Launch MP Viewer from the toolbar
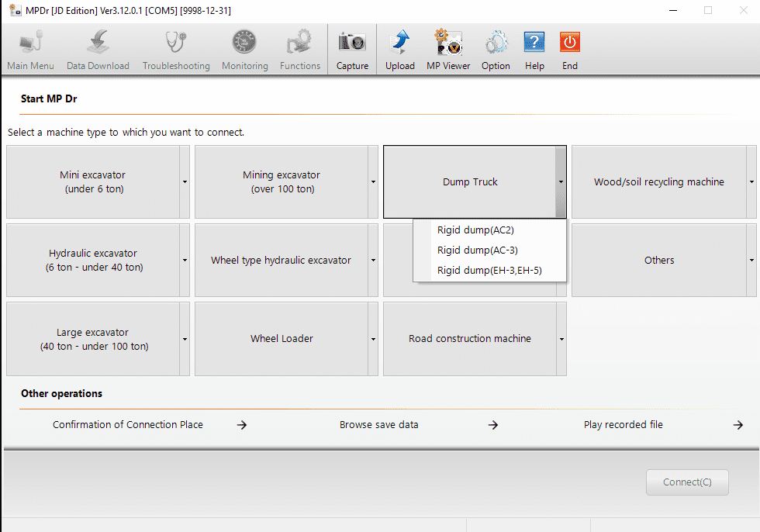This screenshot has width=760, height=532. click(448, 43)
